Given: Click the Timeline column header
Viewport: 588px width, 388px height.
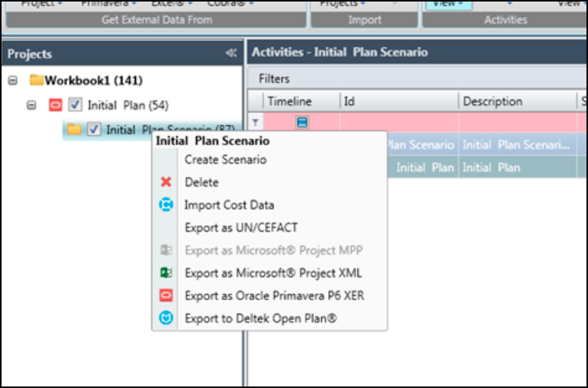Looking at the screenshot, I should click(x=302, y=102).
